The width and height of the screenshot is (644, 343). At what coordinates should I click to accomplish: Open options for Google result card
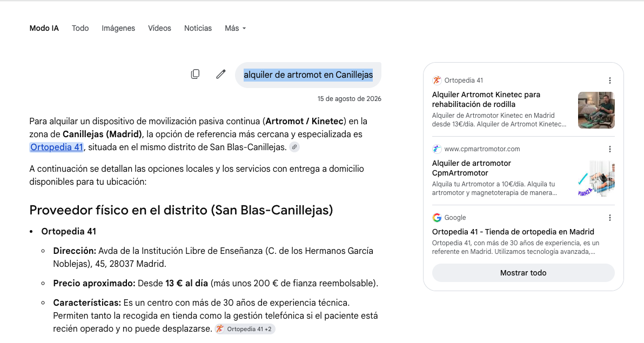tap(610, 218)
